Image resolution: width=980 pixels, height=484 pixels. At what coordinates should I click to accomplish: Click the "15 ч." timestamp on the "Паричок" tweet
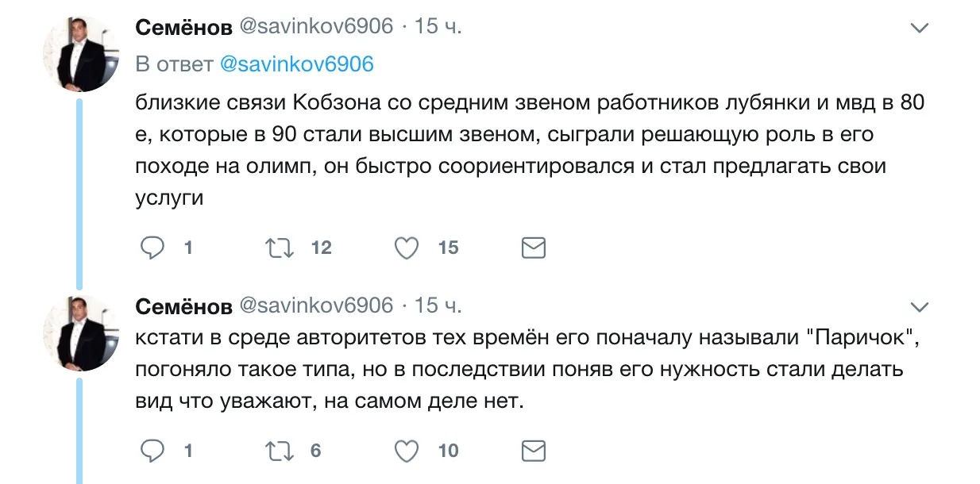coord(438,305)
